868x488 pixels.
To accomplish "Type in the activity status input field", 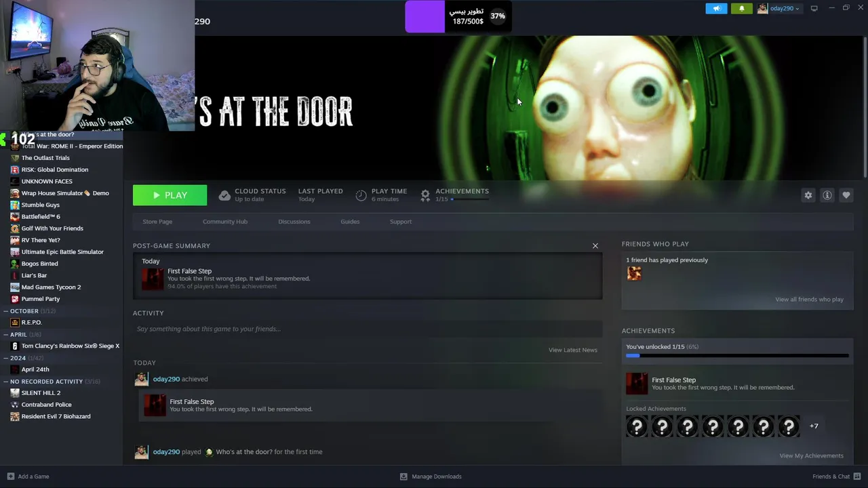I will point(368,329).
